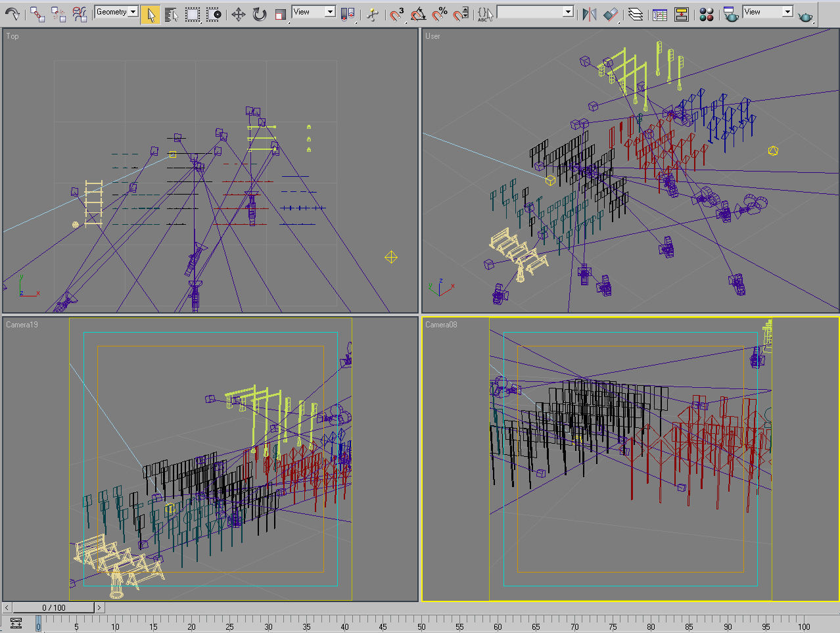Click the time slider left arrow
Screen dimensions: 840x633
pyautogui.click(x=7, y=607)
